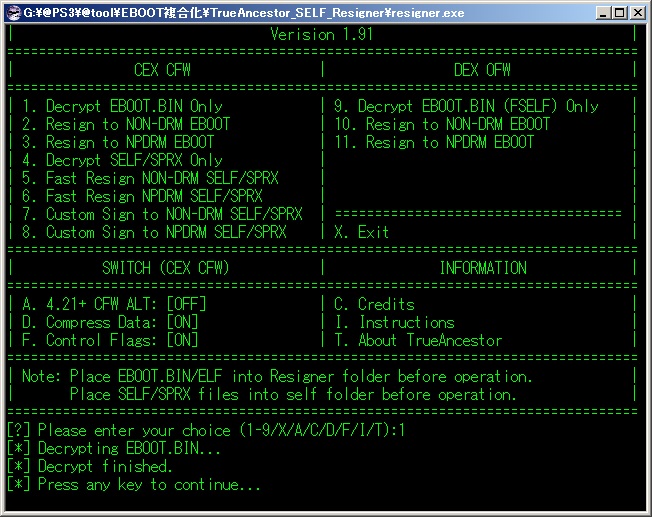The image size is (652, 517).
Task: Click the 'Please enter your choice' prompt line
Action: pyautogui.click(x=206, y=430)
